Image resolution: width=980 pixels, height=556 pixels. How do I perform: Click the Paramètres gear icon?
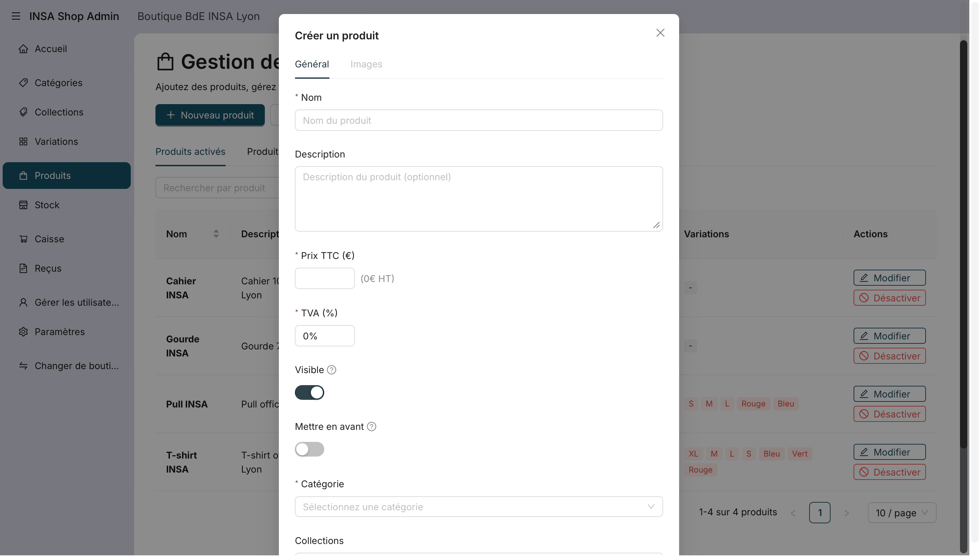(23, 332)
